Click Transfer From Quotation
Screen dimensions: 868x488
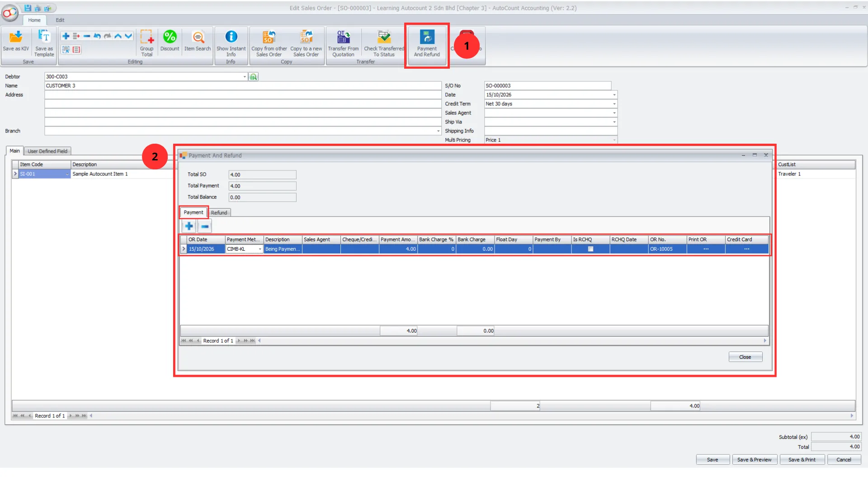(x=343, y=43)
